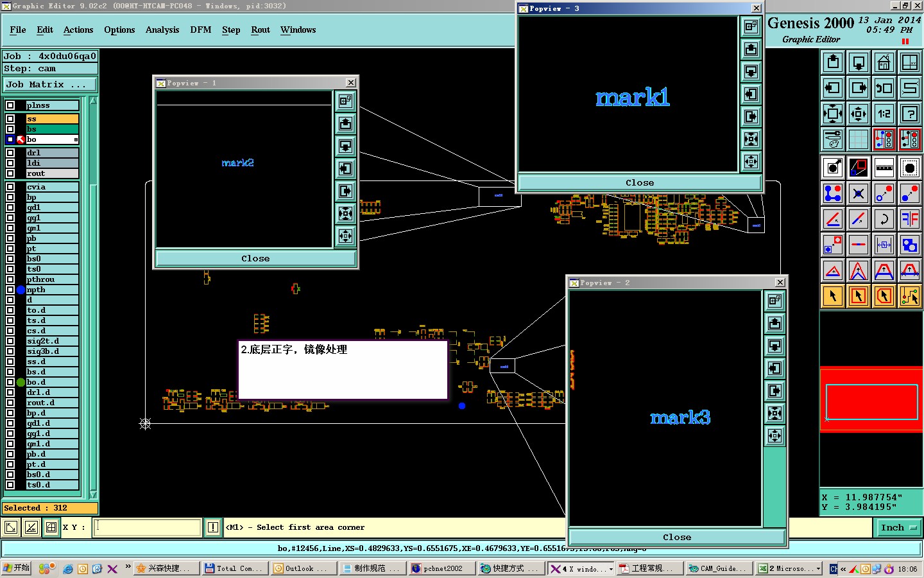The width and height of the screenshot is (924, 578).
Task: Open the help question-mark icon
Action: 910,114
